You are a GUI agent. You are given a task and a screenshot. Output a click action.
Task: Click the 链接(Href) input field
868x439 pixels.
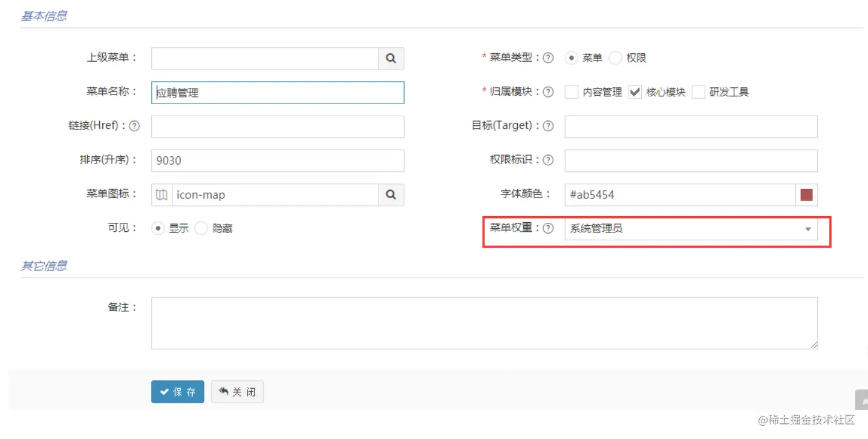click(278, 127)
